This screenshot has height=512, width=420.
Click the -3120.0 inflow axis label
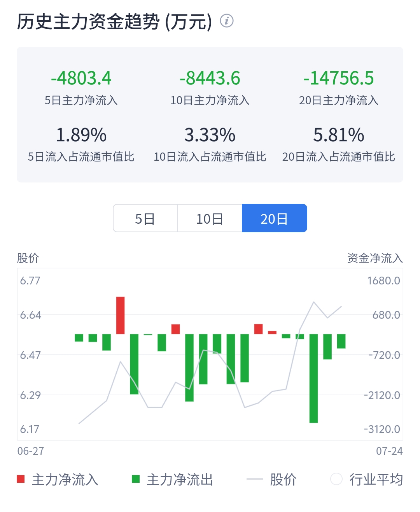click(x=382, y=429)
